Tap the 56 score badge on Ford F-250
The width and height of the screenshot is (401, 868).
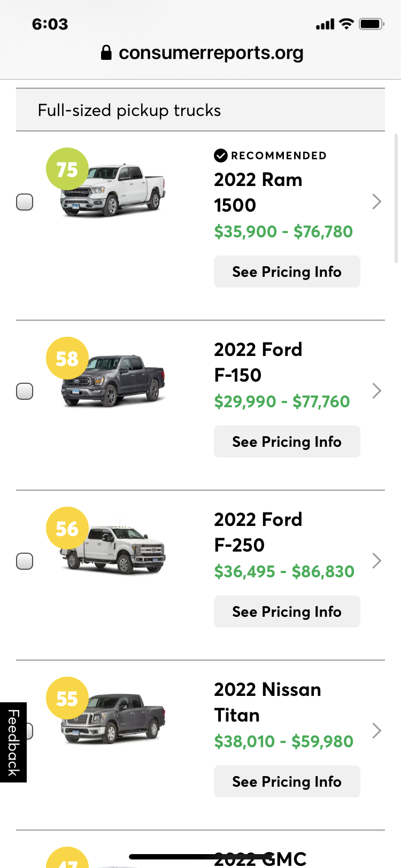tap(67, 528)
